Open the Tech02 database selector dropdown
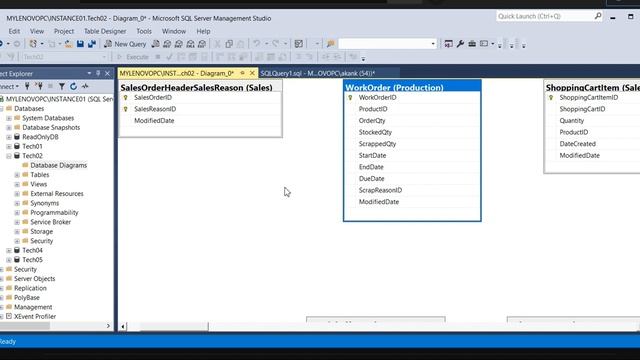The image size is (640, 360). 104,57
